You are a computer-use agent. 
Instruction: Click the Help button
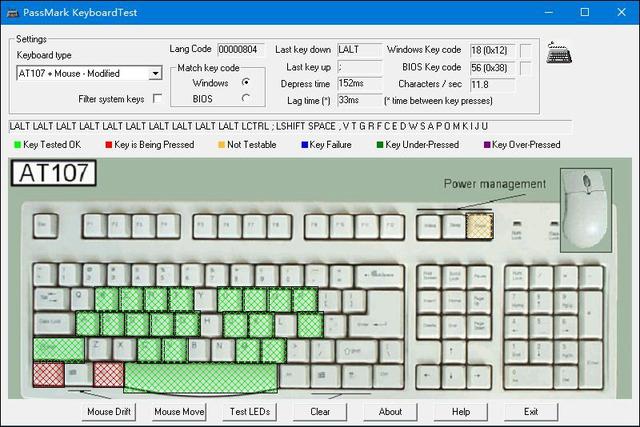pyautogui.click(x=460, y=411)
